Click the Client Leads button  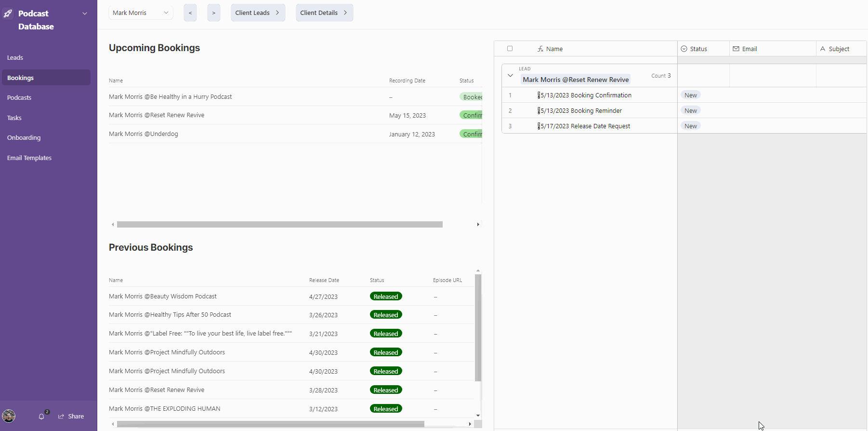[x=258, y=13]
